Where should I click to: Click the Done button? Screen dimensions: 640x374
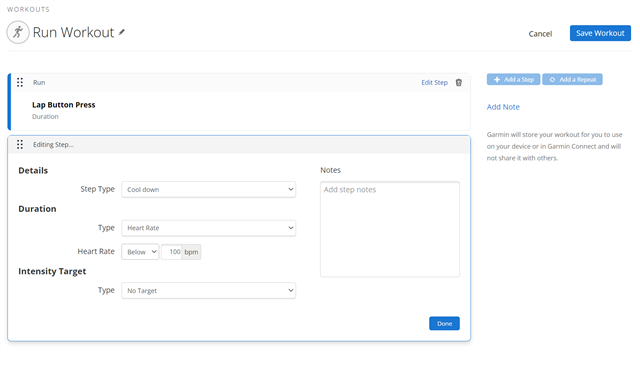pos(444,323)
